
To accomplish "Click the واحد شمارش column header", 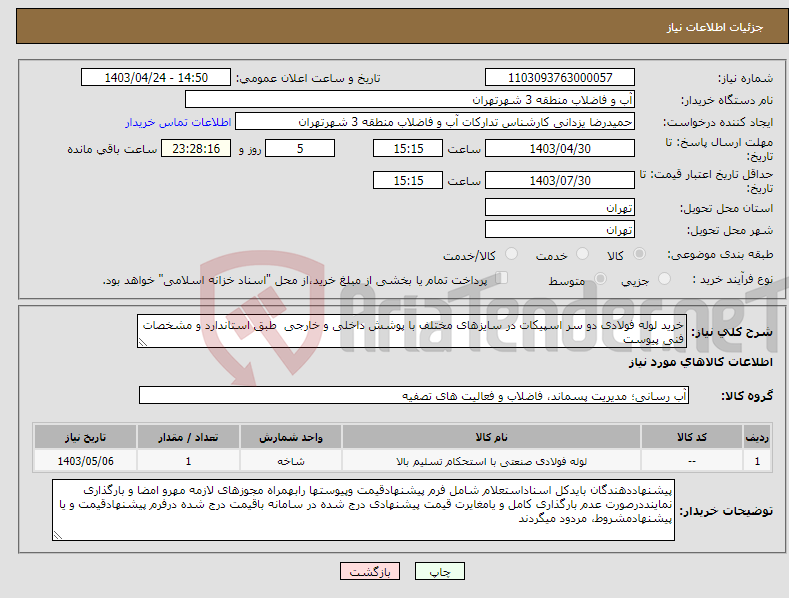I will click(x=291, y=437).
